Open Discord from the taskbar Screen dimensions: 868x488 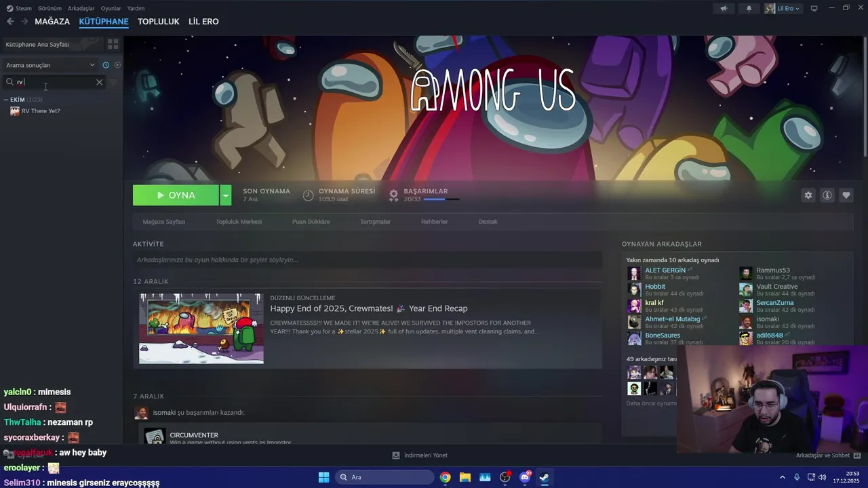coord(525,477)
